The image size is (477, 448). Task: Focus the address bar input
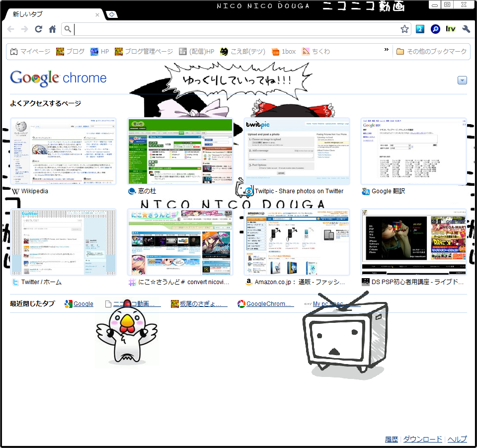pos(237,29)
